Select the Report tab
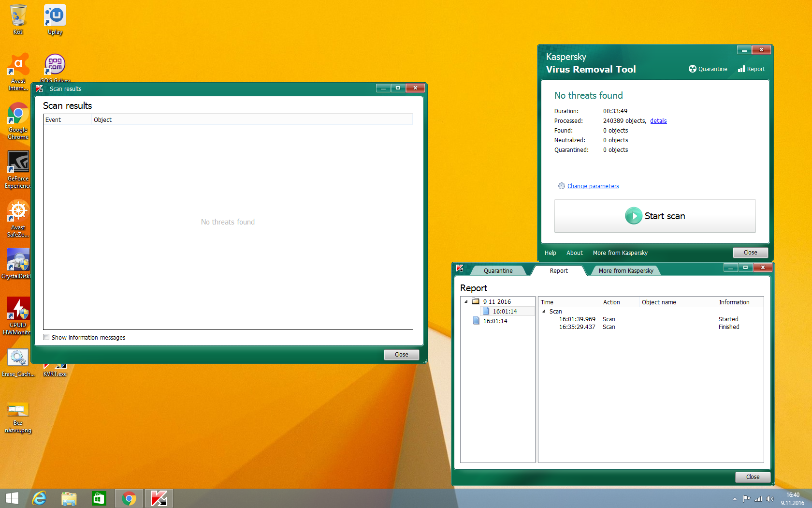812x508 pixels. [x=559, y=270]
